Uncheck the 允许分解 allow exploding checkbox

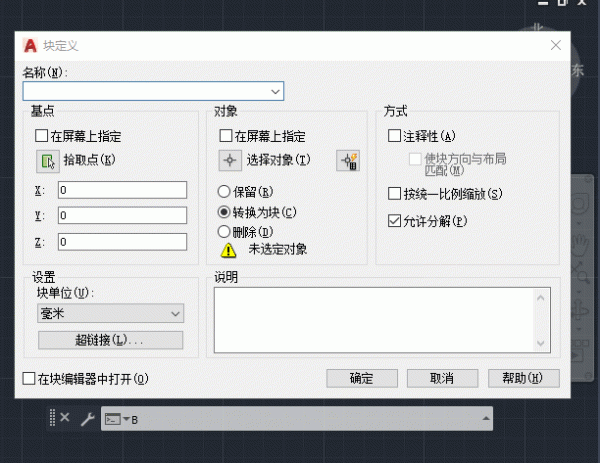(394, 220)
